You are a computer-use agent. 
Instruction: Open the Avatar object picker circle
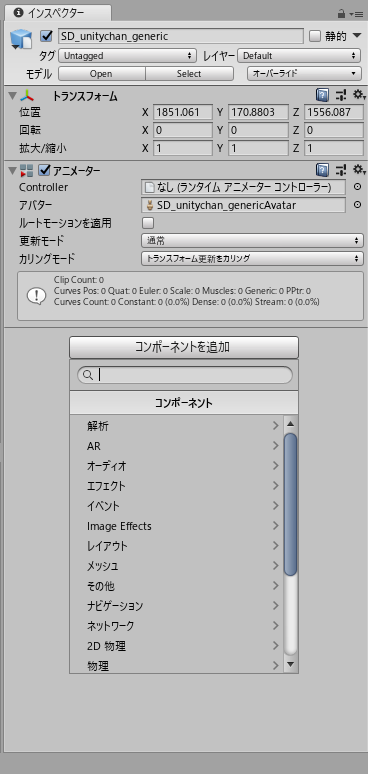[358, 204]
